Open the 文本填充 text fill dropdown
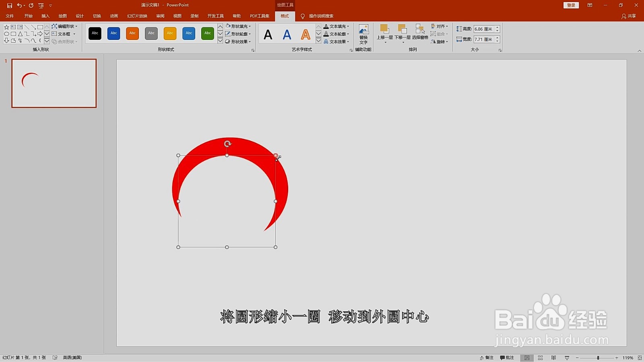This screenshot has height=362, width=644. (336, 26)
